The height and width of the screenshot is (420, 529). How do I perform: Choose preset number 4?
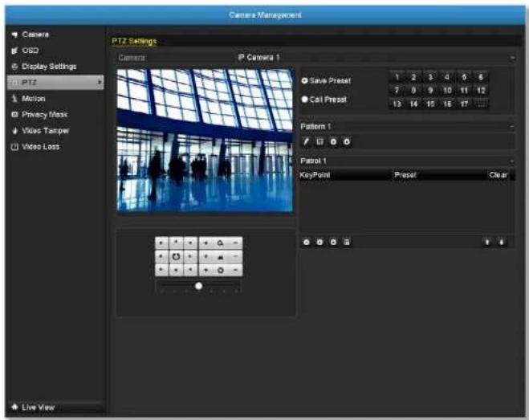447,77
